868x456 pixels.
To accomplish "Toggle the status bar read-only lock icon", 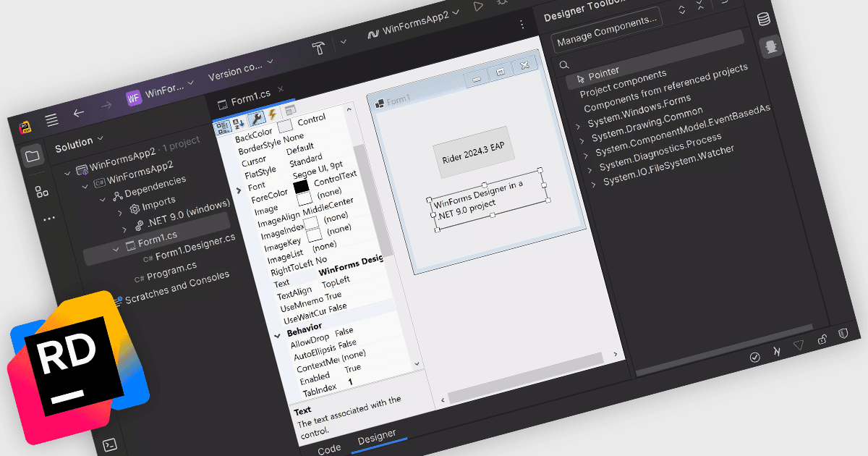I will [821, 339].
